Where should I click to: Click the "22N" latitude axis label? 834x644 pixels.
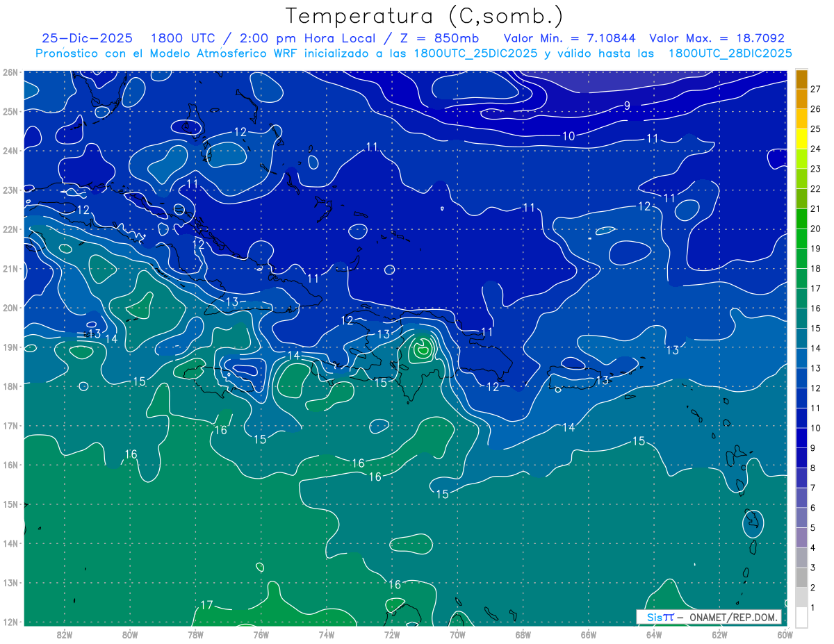click(x=11, y=229)
